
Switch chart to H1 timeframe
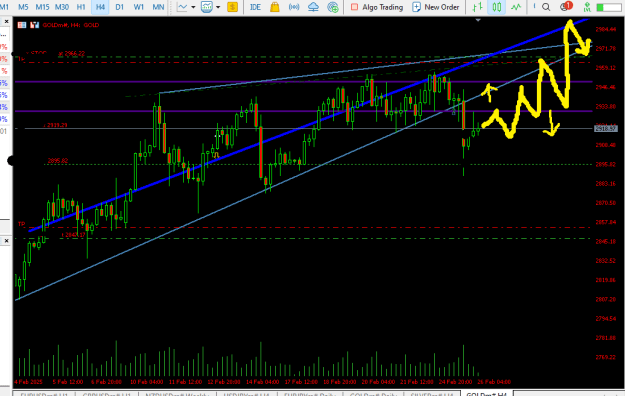pos(81,7)
